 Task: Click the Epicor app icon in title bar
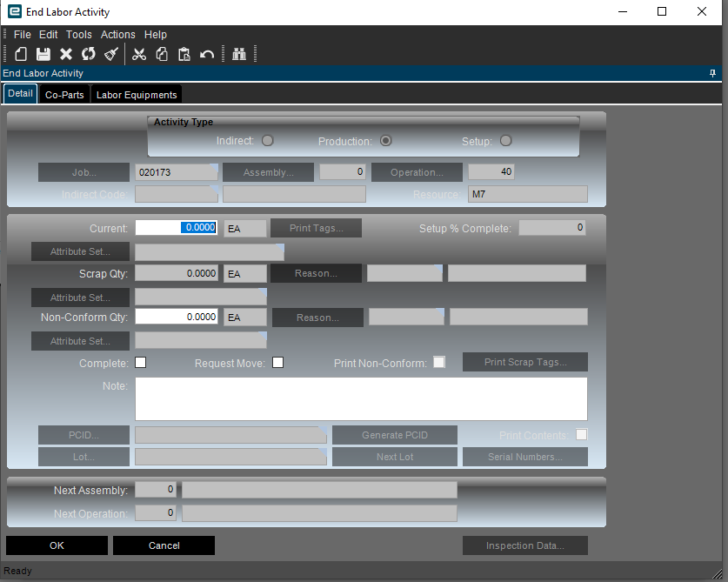[x=15, y=11]
